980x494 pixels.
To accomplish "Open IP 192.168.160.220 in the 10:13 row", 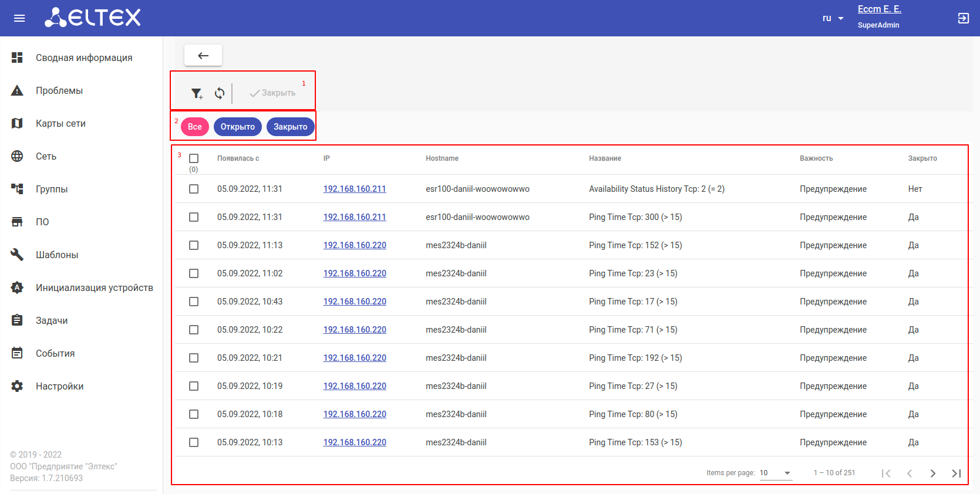I will (x=355, y=442).
